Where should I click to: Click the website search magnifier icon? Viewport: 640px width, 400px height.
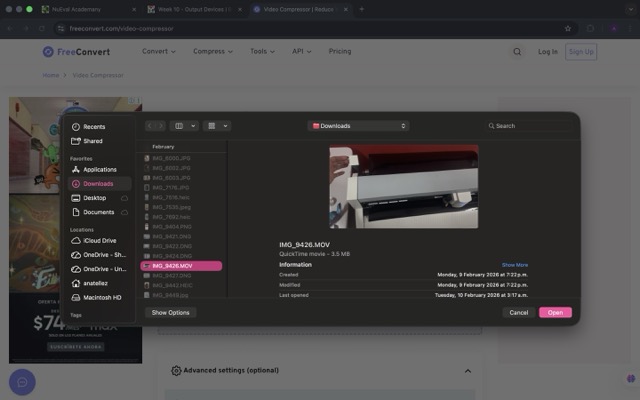[x=517, y=52]
